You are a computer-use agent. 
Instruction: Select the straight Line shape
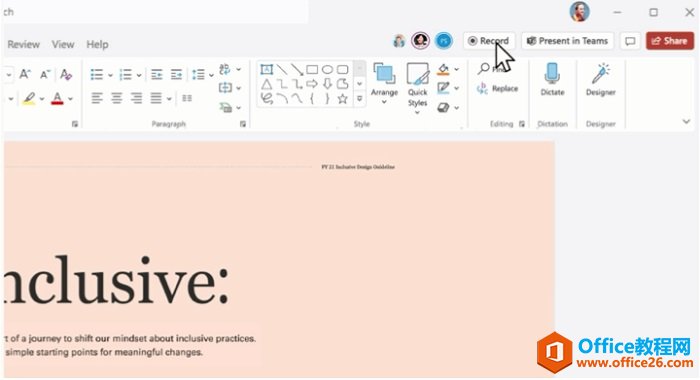[x=282, y=69]
